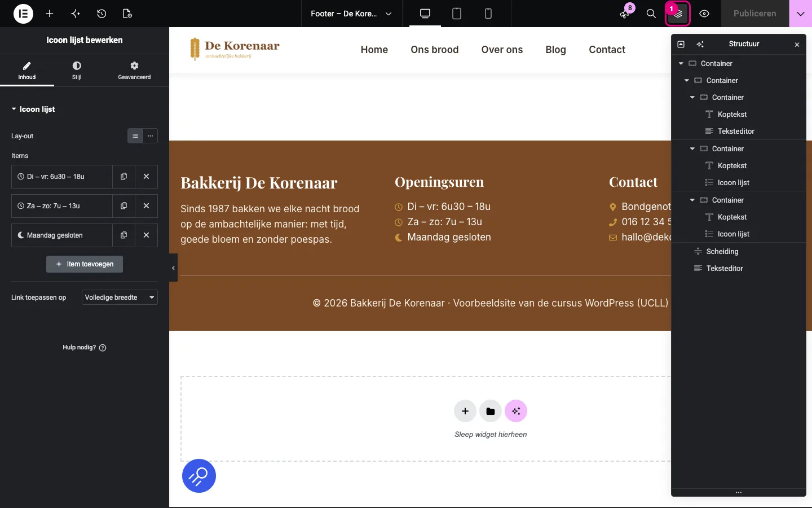The height and width of the screenshot is (508, 812).
Task: Open the 'Maandag gesloten' item in Items list
Action: point(62,235)
